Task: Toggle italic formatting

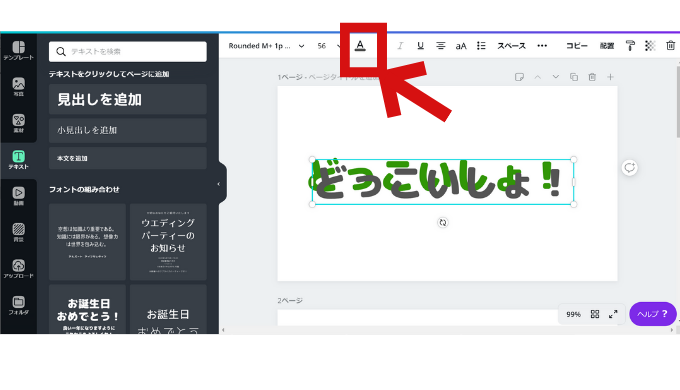Action: [x=400, y=46]
